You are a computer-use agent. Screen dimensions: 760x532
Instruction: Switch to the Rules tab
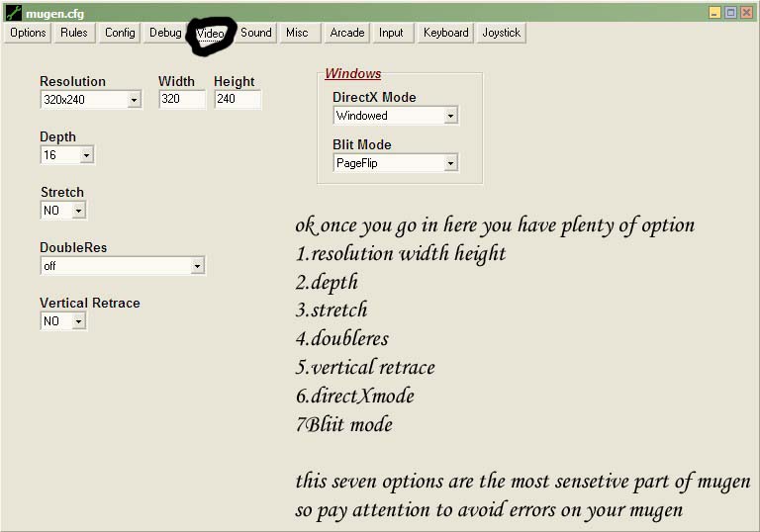(73, 33)
